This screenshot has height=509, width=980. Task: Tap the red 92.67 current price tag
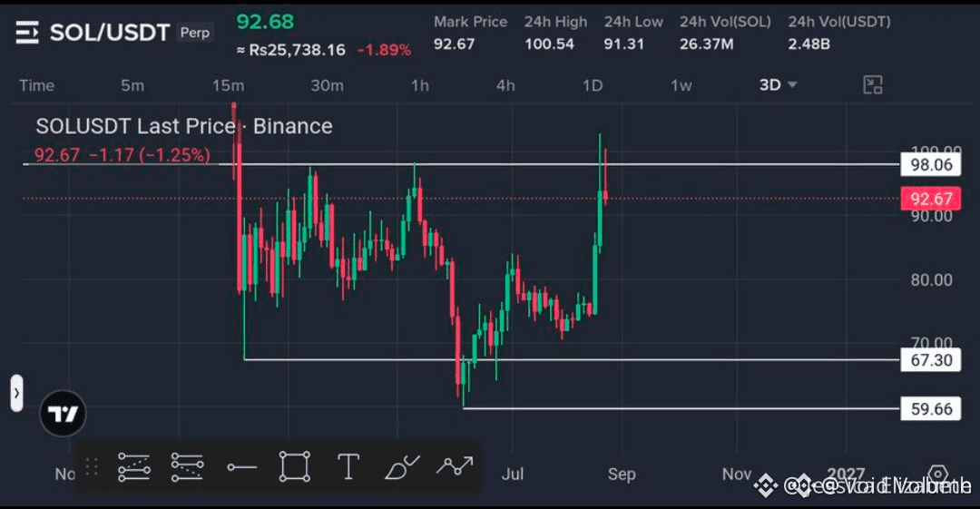pos(931,199)
